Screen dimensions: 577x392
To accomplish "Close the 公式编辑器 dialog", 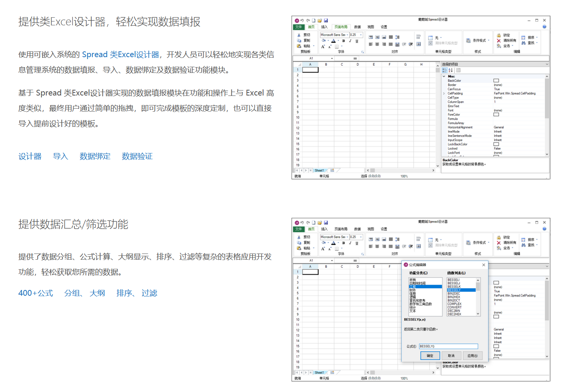I will (484, 265).
